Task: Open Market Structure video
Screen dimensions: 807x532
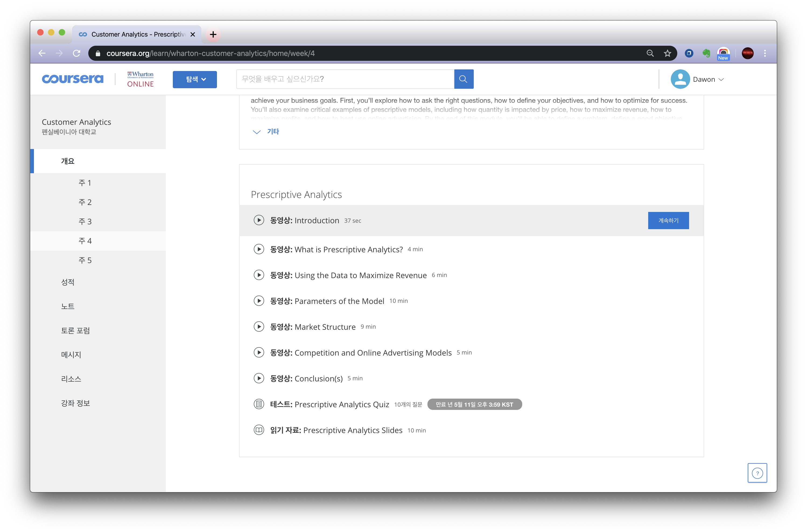Action: (313, 327)
